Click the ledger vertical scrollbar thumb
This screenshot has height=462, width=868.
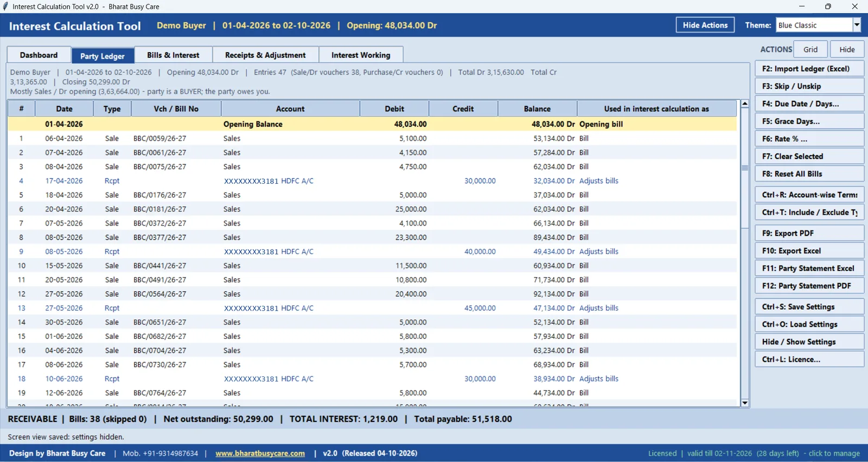coord(745,168)
